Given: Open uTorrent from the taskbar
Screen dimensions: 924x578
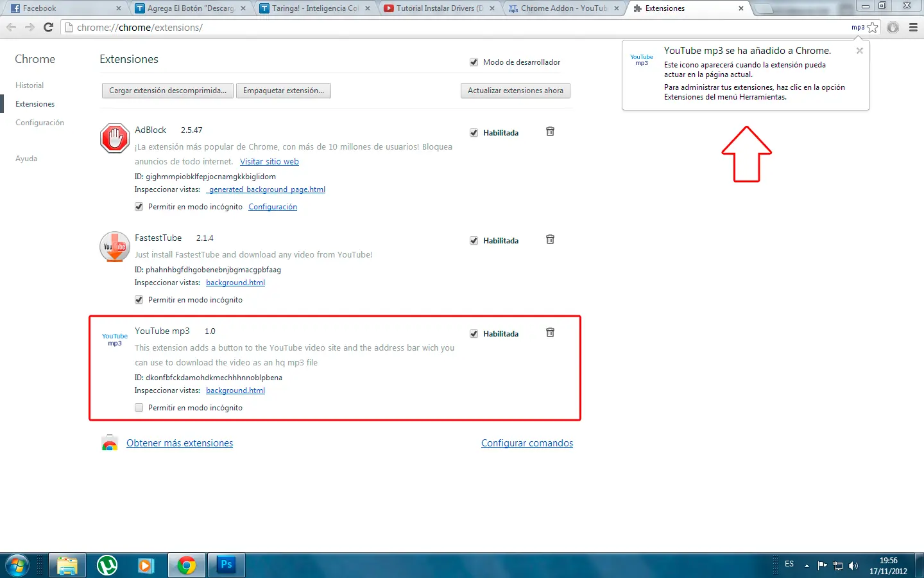Looking at the screenshot, I should [107, 566].
